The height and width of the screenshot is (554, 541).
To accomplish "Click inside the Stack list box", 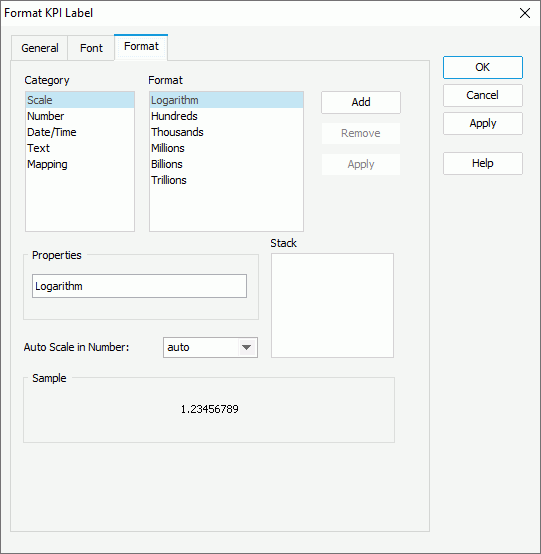I will pos(332,305).
